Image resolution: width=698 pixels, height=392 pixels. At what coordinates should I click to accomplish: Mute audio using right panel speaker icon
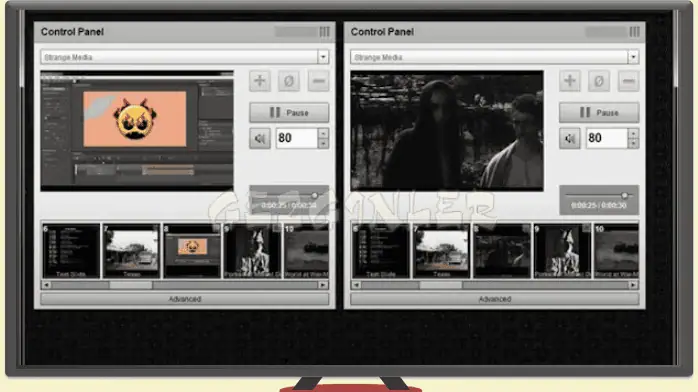(x=570, y=138)
